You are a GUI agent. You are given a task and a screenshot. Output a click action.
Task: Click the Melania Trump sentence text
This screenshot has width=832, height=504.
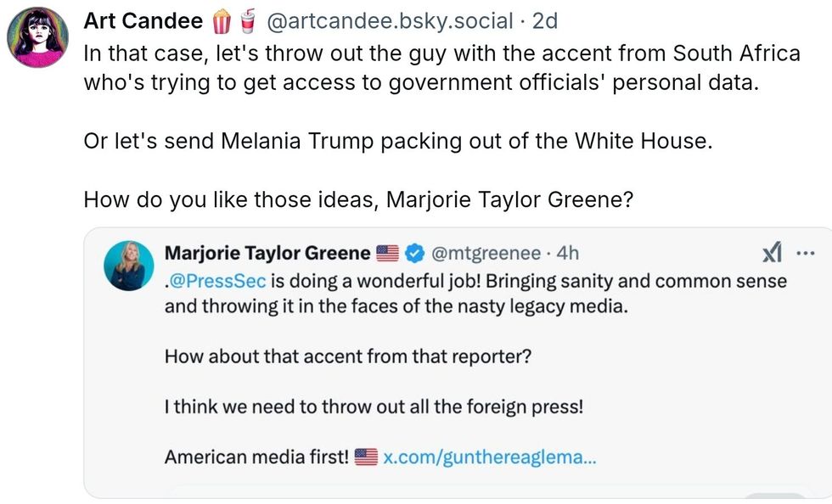(x=397, y=142)
